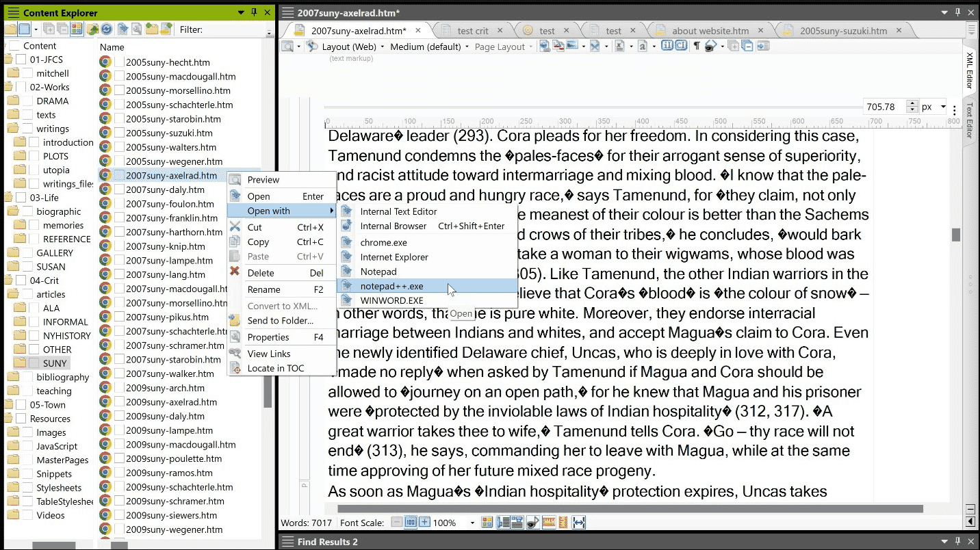
Task: Toggle the tag bars icon in the status bar
Action: tap(502, 522)
